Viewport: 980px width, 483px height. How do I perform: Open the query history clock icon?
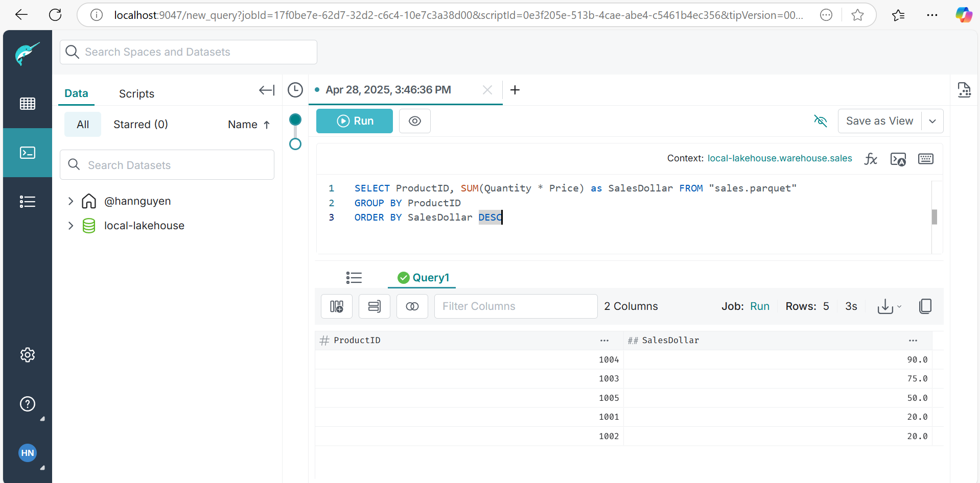(x=295, y=90)
